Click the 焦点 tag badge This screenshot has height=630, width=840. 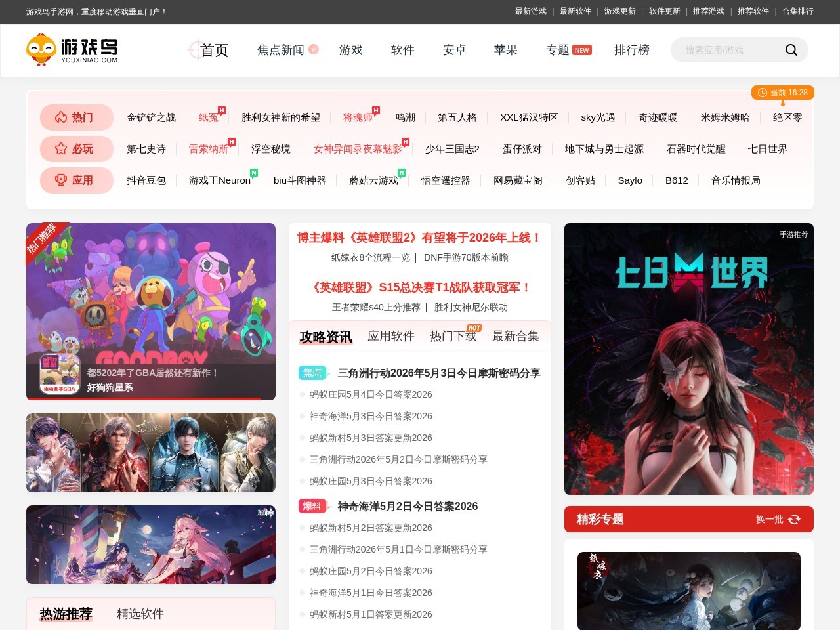(x=312, y=373)
